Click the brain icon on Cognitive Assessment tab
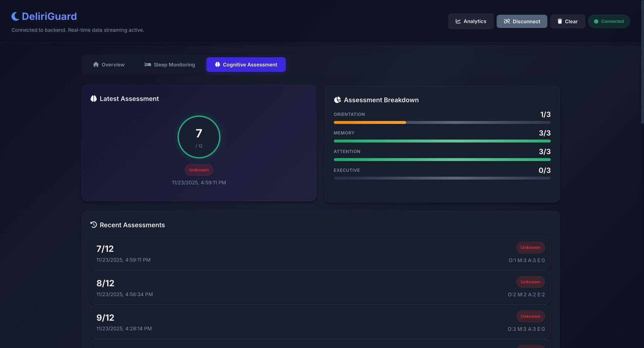This screenshot has width=644, height=348. click(x=217, y=64)
